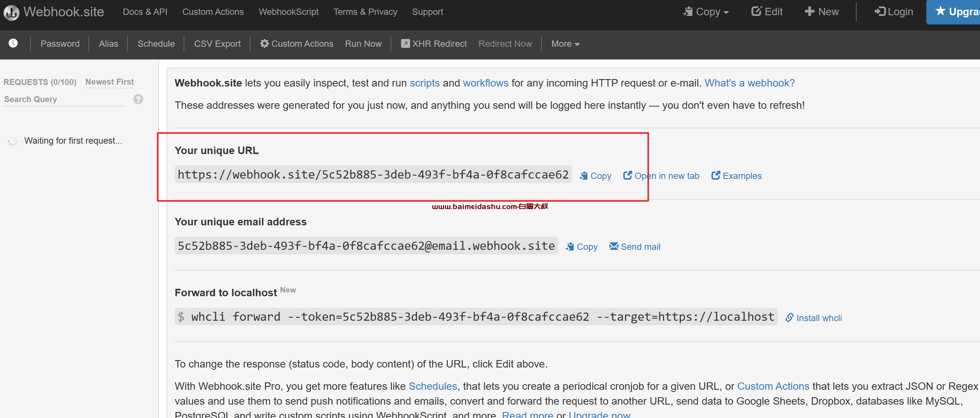Change the Newest First sort order

click(110, 82)
